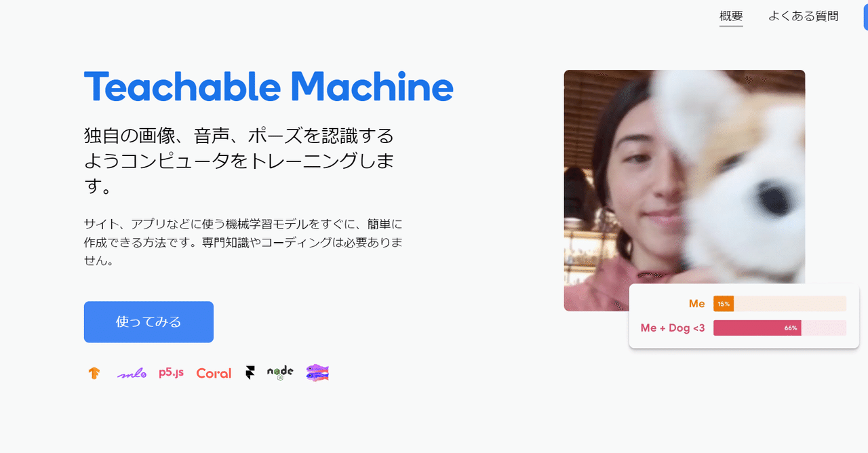
Task: Click the orange Me 15% confidence bar
Action: (724, 304)
